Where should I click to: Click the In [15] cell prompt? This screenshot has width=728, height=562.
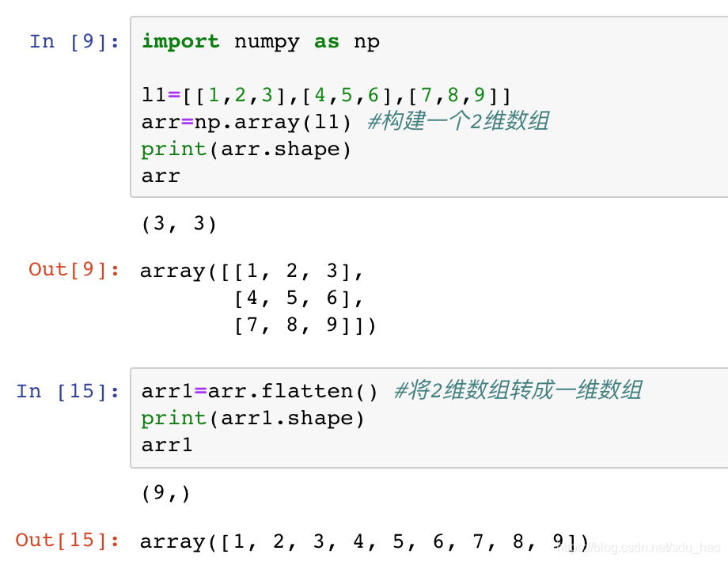coord(68,392)
